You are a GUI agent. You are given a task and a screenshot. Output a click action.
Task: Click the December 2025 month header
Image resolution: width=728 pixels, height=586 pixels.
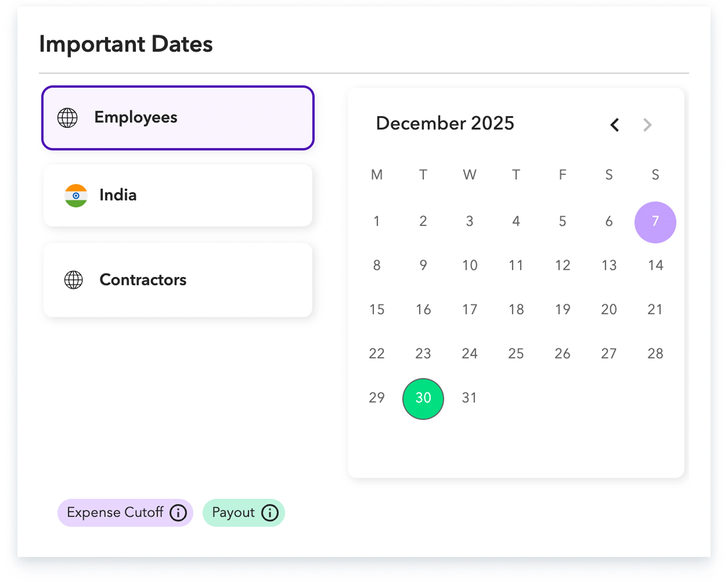[445, 124]
